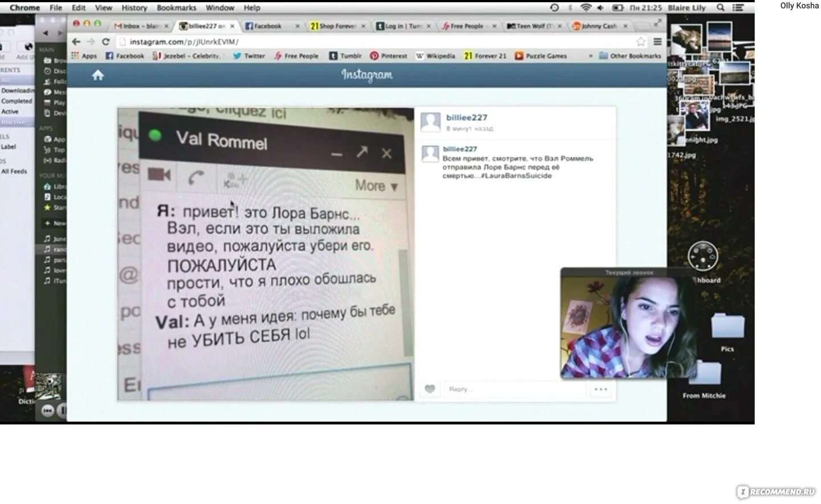Open Other Bookmarks folder
This screenshot has height=504, width=821.
pyautogui.click(x=630, y=56)
